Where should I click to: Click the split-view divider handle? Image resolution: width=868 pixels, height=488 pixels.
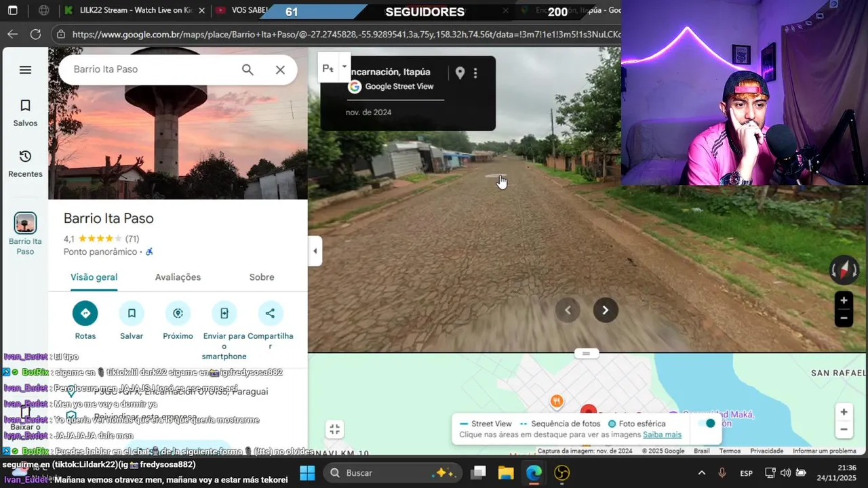coord(587,353)
